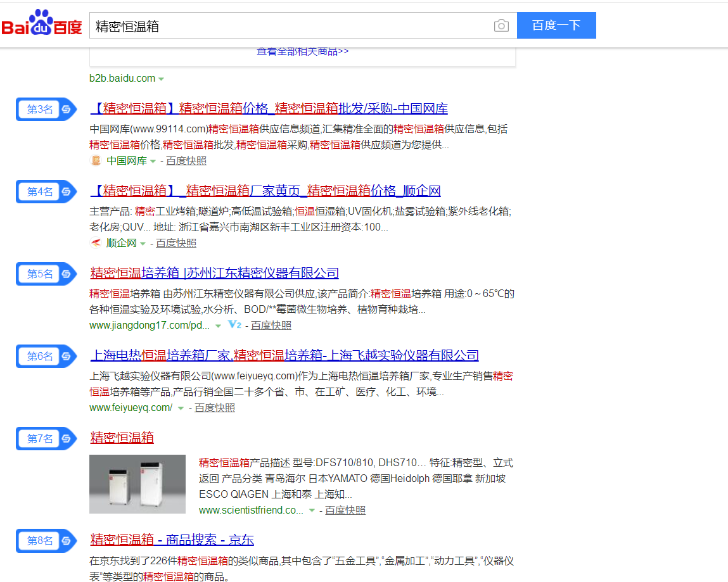Expand dropdown arrow beside www.jiangdong17.com

[218, 326]
